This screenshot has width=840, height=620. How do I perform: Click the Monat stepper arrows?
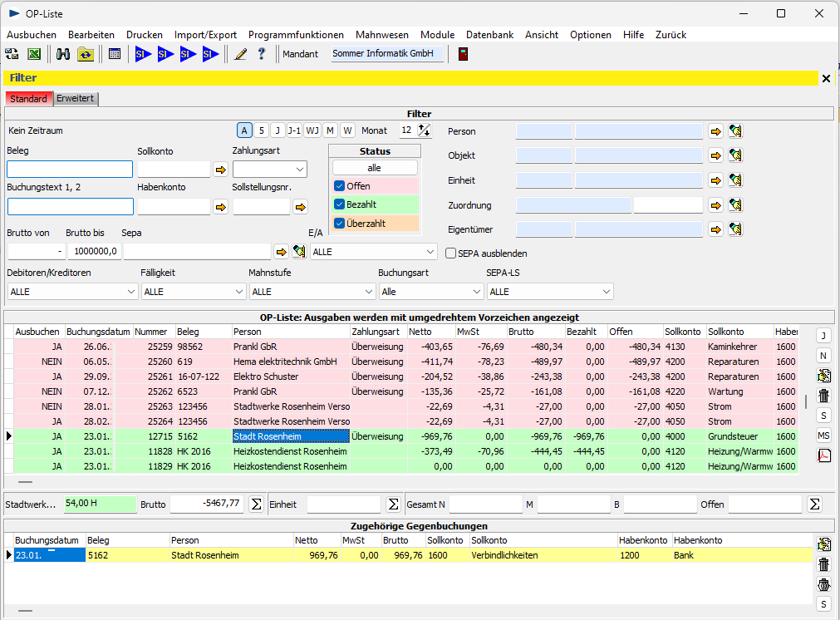425,130
